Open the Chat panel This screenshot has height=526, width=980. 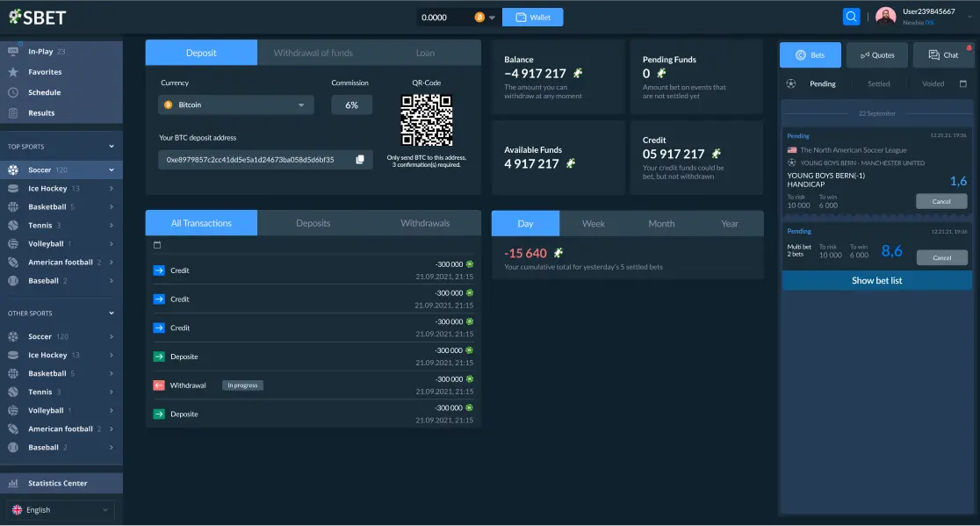(x=942, y=54)
